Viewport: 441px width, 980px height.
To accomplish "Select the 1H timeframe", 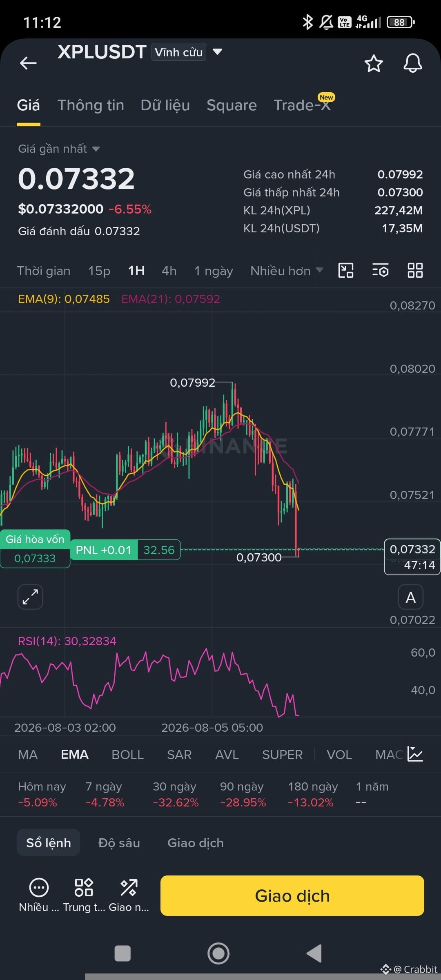I will 136,270.
